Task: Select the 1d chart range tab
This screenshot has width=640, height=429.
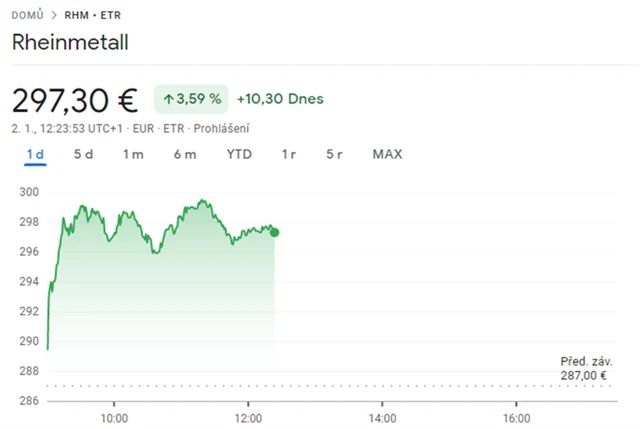Action: point(35,154)
